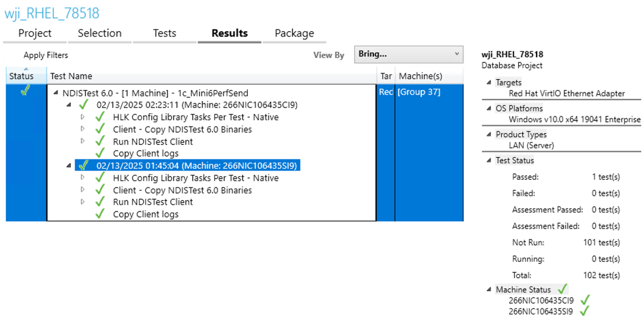
Task: Click checkmark icon of 01:45:04 test run
Action: (x=84, y=165)
